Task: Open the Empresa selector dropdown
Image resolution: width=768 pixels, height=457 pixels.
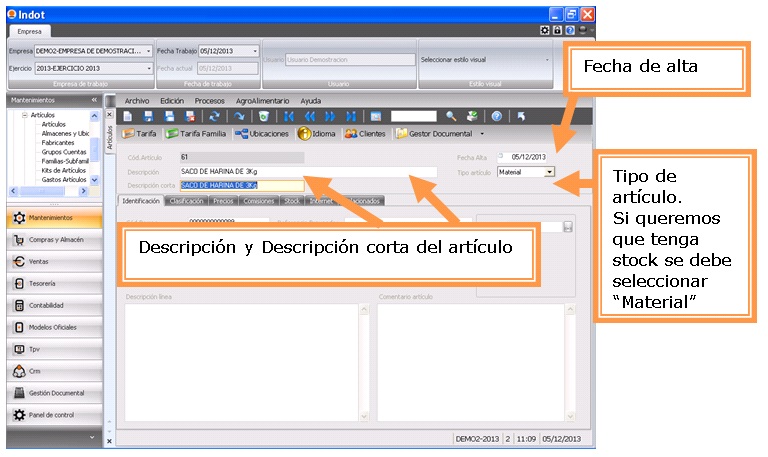Action: [x=149, y=50]
